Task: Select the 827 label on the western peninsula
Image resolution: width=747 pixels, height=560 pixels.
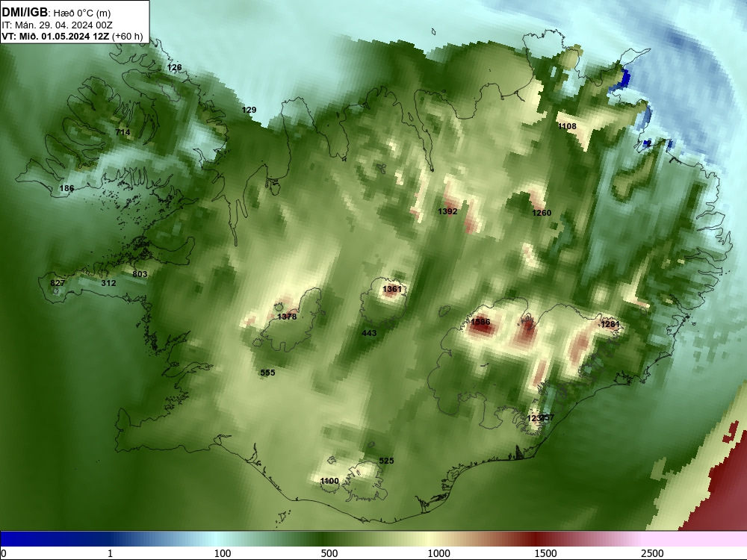Action: [x=58, y=283]
